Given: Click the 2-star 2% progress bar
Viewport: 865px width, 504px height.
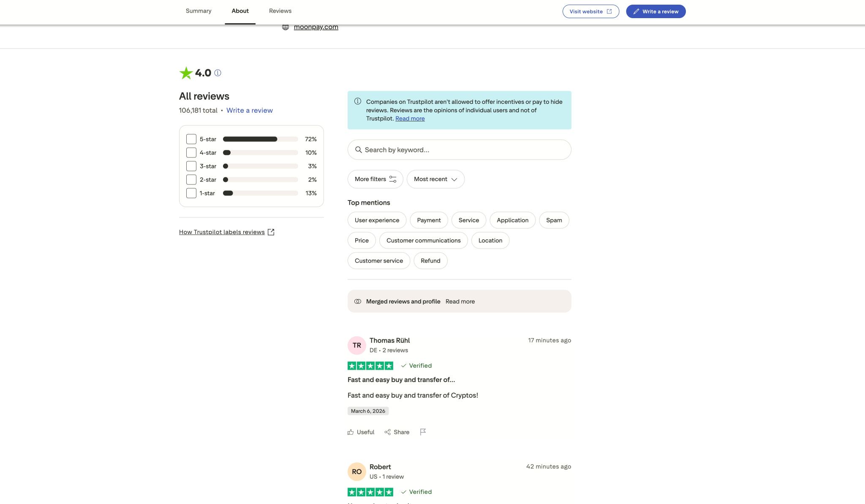Looking at the screenshot, I should coord(260,180).
